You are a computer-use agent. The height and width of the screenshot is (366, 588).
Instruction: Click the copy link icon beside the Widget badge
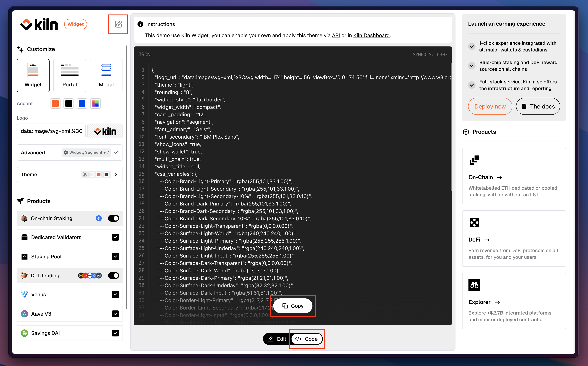tap(118, 24)
